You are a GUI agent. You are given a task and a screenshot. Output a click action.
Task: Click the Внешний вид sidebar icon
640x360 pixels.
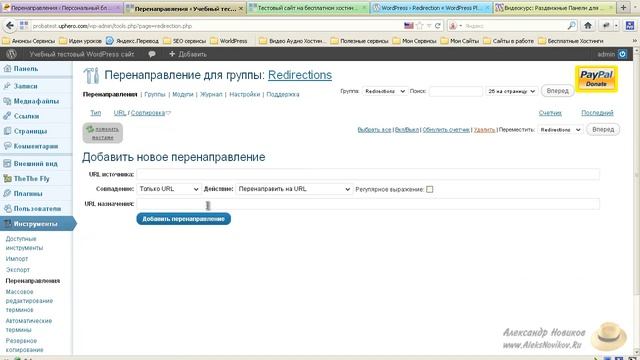7,163
